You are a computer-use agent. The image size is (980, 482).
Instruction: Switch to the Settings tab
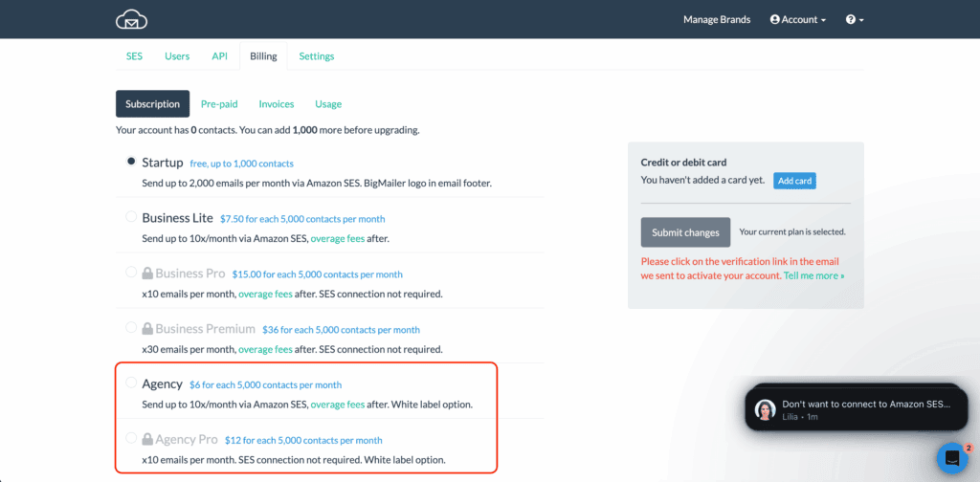(x=316, y=56)
